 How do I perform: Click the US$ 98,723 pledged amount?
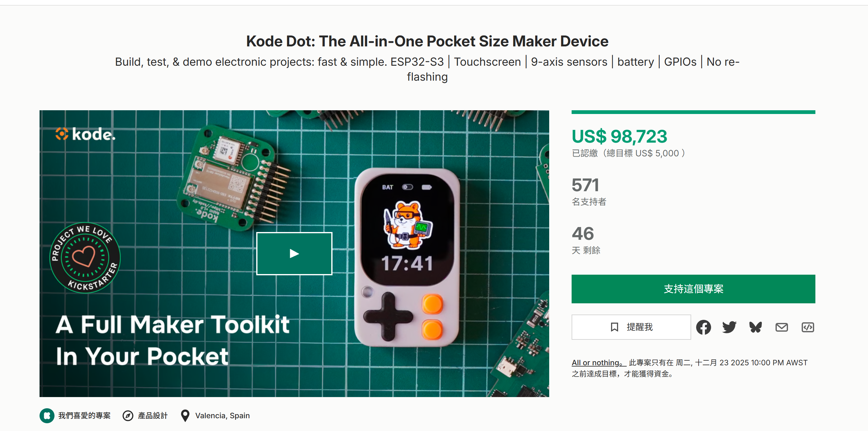pyautogui.click(x=619, y=136)
